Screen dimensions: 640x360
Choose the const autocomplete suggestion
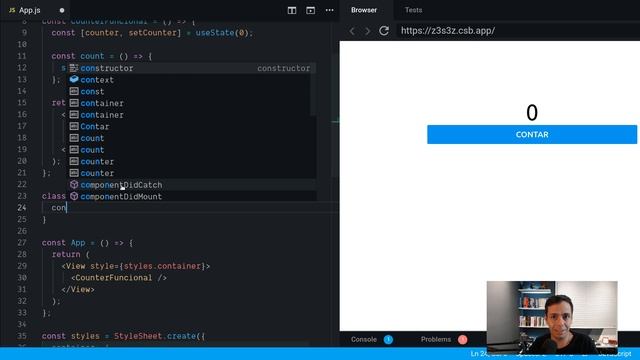tap(192, 91)
